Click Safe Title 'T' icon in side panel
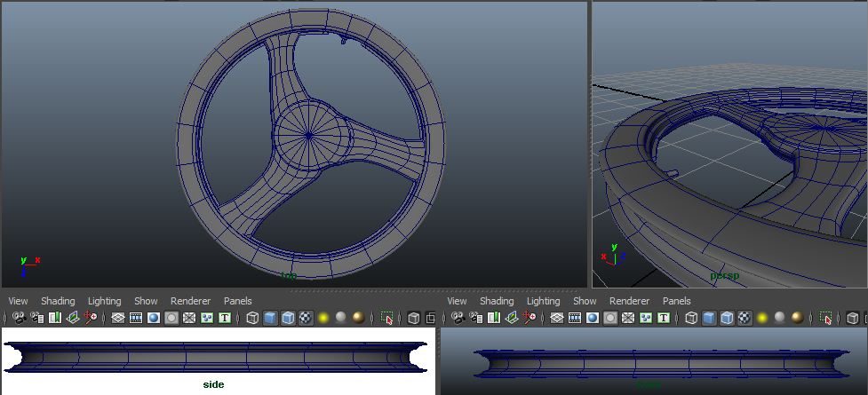This screenshot has height=395, width=868. click(x=225, y=318)
